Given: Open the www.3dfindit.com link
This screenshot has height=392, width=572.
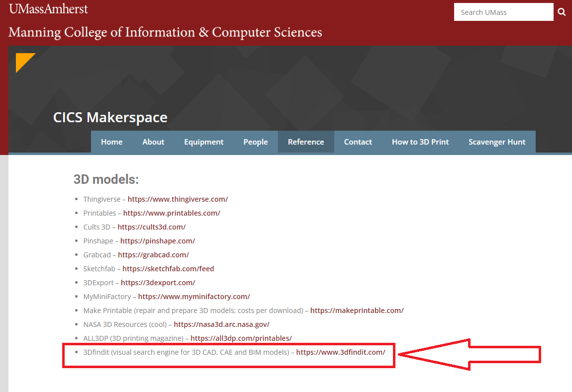Looking at the screenshot, I should pyautogui.click(x=341, y=352).
